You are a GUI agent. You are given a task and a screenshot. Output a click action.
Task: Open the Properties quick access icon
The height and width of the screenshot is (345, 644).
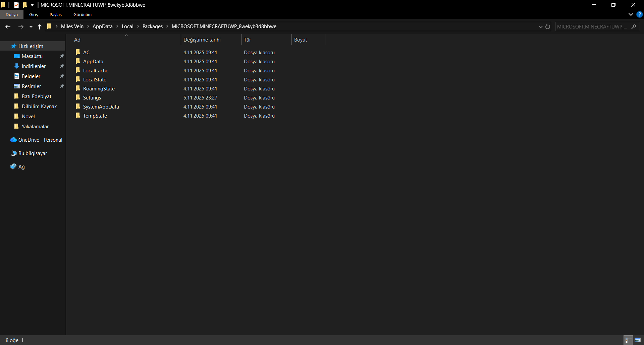point(16,5)
